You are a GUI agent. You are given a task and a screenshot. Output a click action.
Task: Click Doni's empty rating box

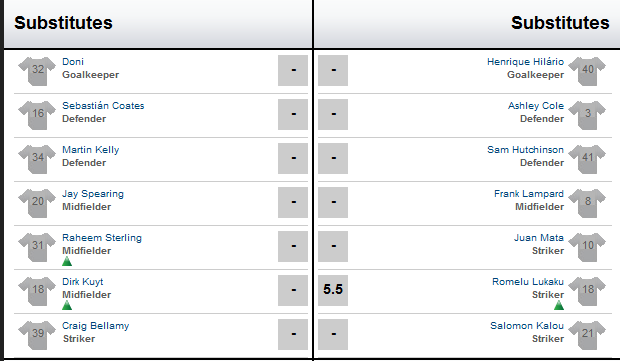click(293, 70)
